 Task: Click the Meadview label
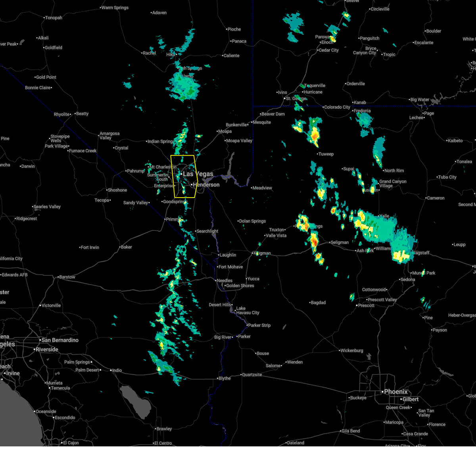click(262, 188)
